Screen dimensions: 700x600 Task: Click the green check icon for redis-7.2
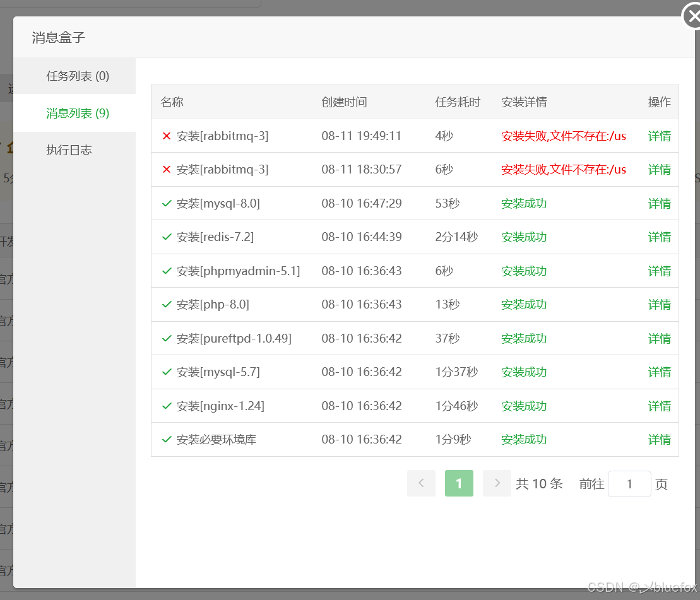coord(167,237)
